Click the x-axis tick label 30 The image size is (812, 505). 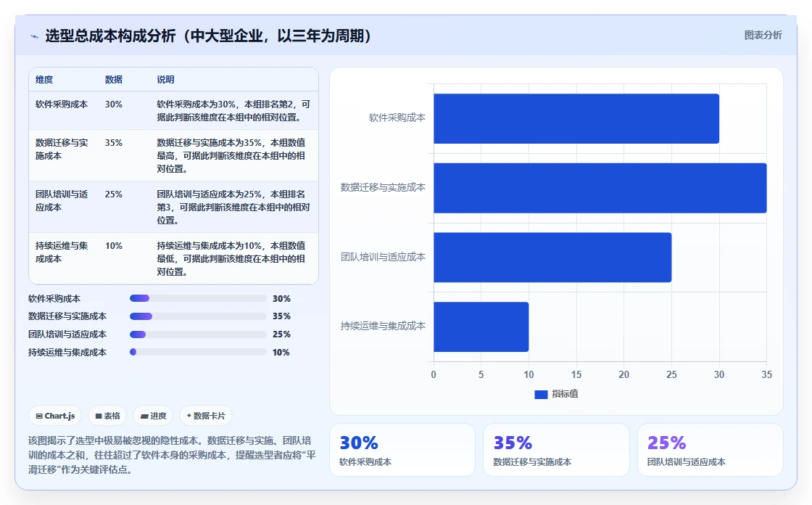719,375
